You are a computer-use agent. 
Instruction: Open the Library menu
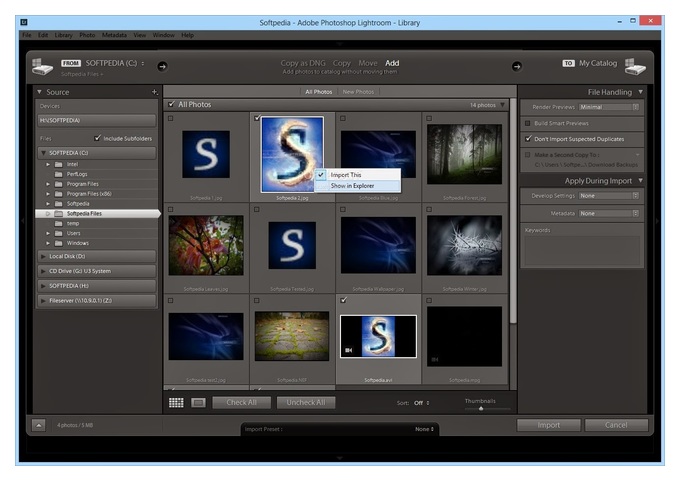pyautogui.click(x=63, y=35)
